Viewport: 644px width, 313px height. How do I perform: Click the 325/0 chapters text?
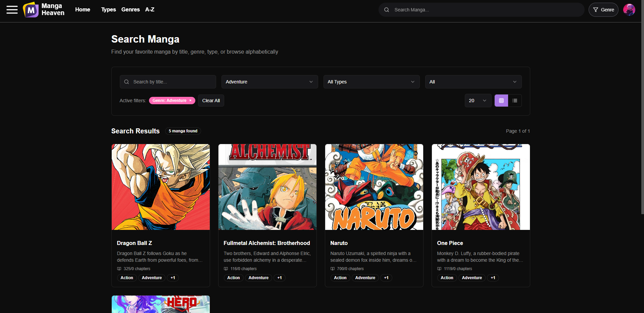click(137, 269)
